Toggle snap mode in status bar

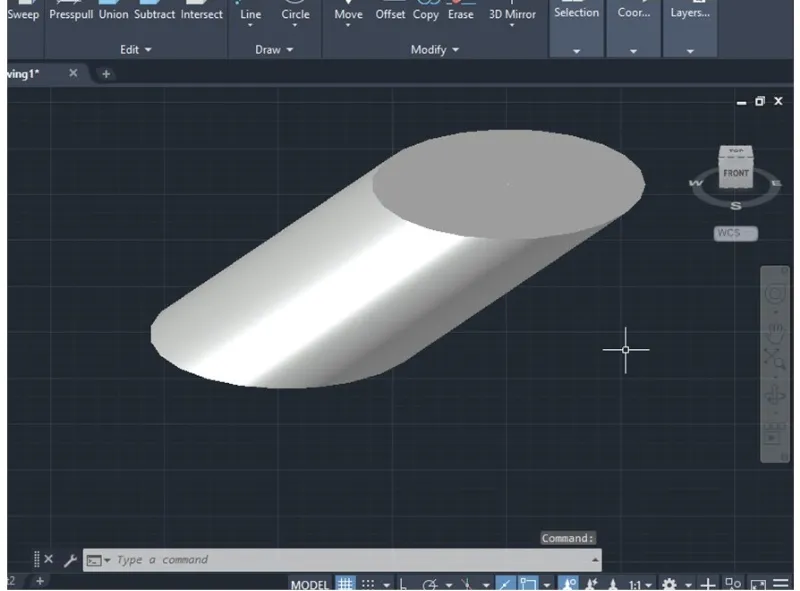[368, 584]
